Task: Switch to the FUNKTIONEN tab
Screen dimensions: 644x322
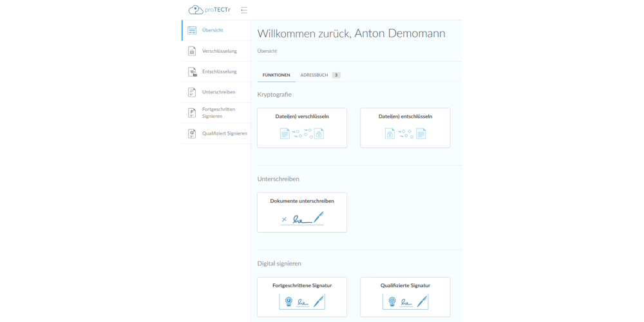Action: pyautogui.click(x=276, y=75)
